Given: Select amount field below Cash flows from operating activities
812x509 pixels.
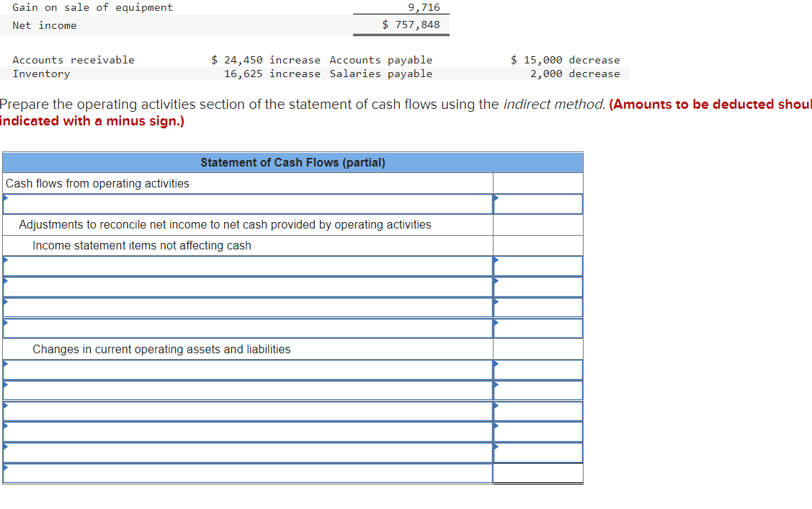Looking at the screenshot, I should 538,204.
